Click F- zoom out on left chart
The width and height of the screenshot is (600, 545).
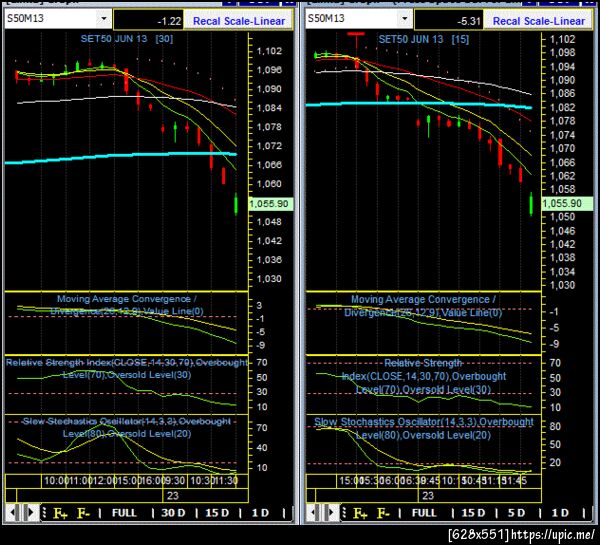pos(83,513)
